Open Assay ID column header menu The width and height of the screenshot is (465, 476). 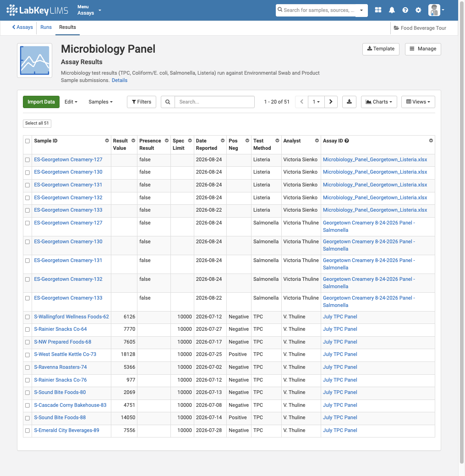pyautogui.click(x=431, y=141)
